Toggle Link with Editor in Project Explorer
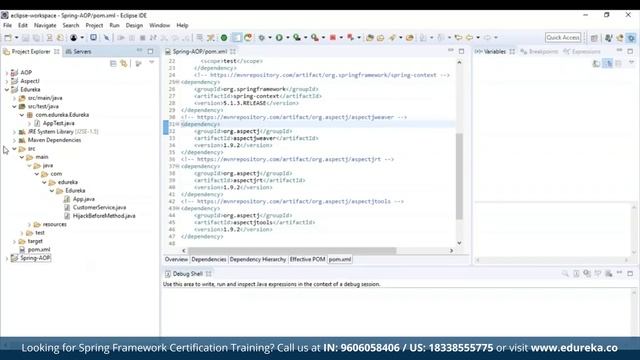Image resolution: width=640 pixels, height=360 pixels. coord(124,63)
